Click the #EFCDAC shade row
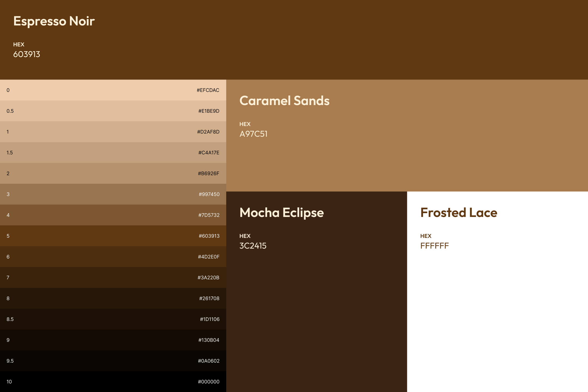This screenshot has width=588, height=392. (x=113, y=90)
